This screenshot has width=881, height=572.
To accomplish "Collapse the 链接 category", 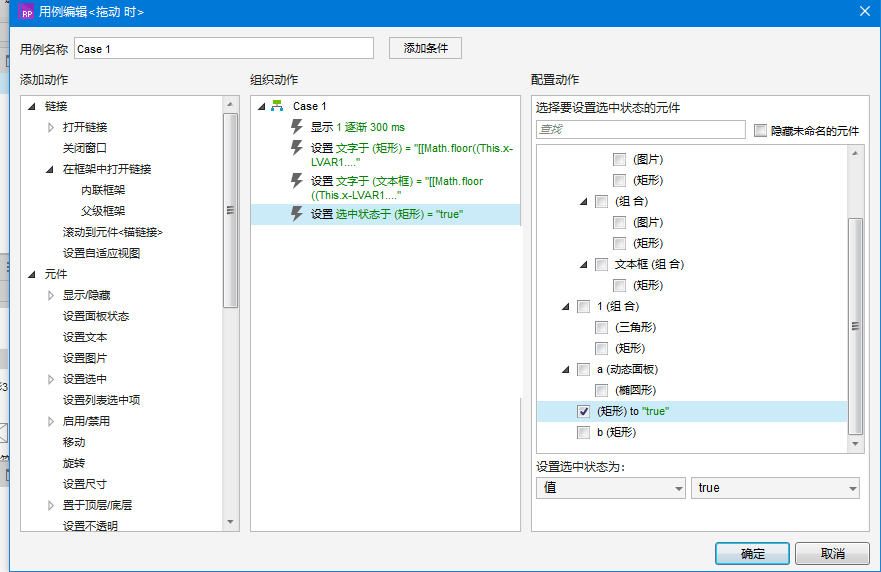I will tap(31, 106).
